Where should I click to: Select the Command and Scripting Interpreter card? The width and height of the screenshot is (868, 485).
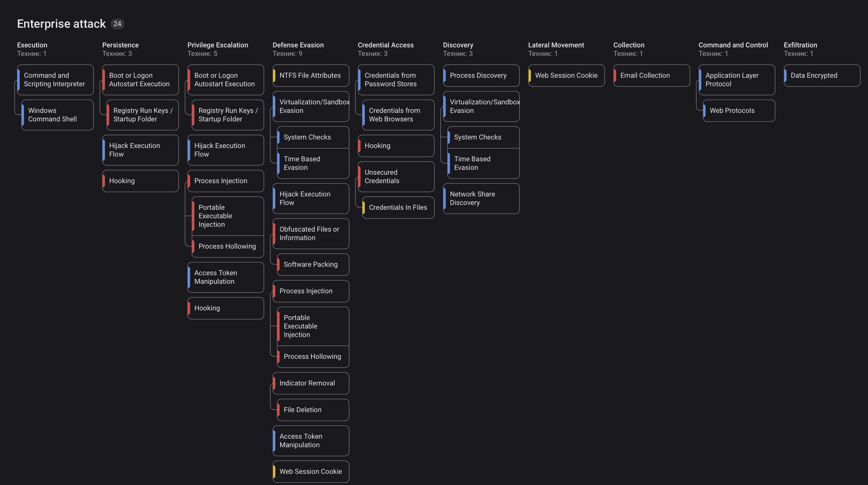click(x=55, y=80)
